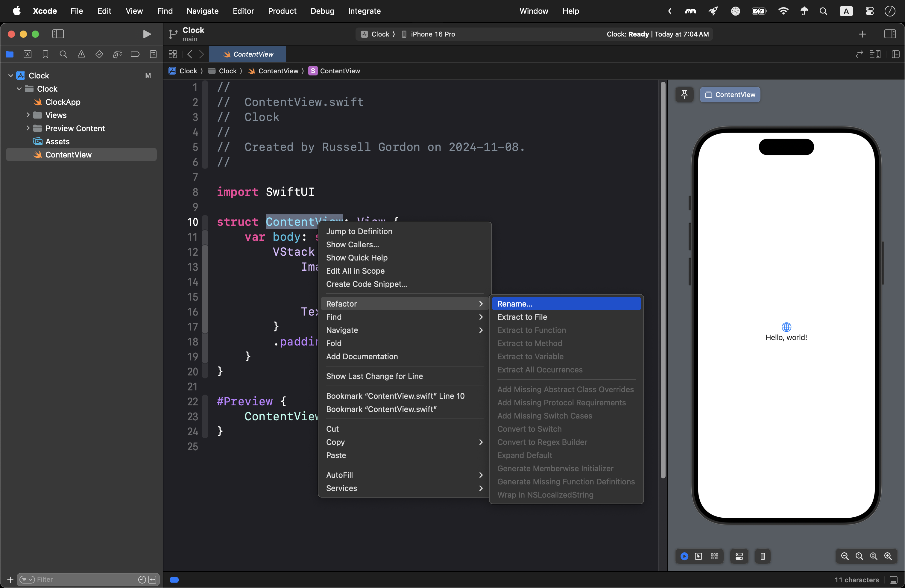The width and height of the screenshot is (905, 588).
Task: Open the Find navigator magnifier icon
Action: [x=63, y=54]
